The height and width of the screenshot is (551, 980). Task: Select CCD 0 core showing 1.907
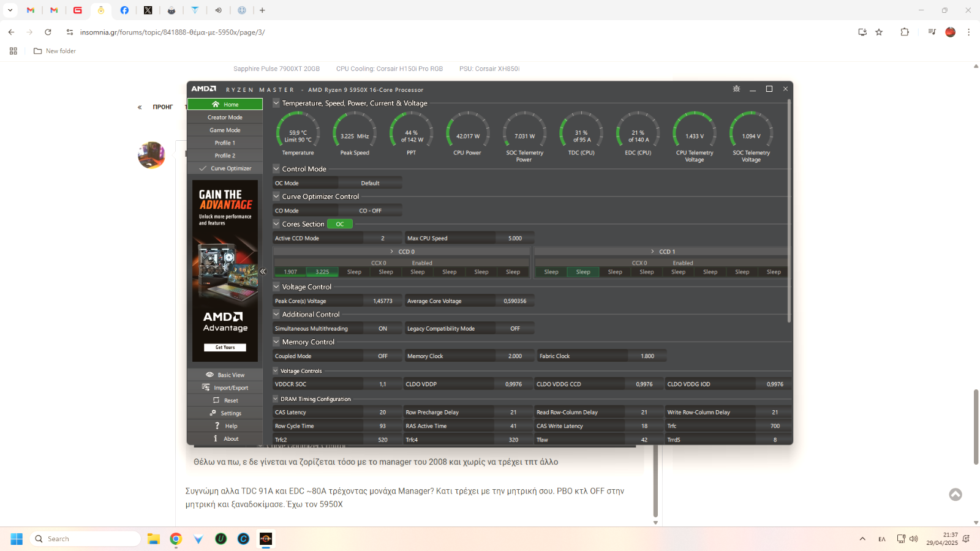pos(290,272)
